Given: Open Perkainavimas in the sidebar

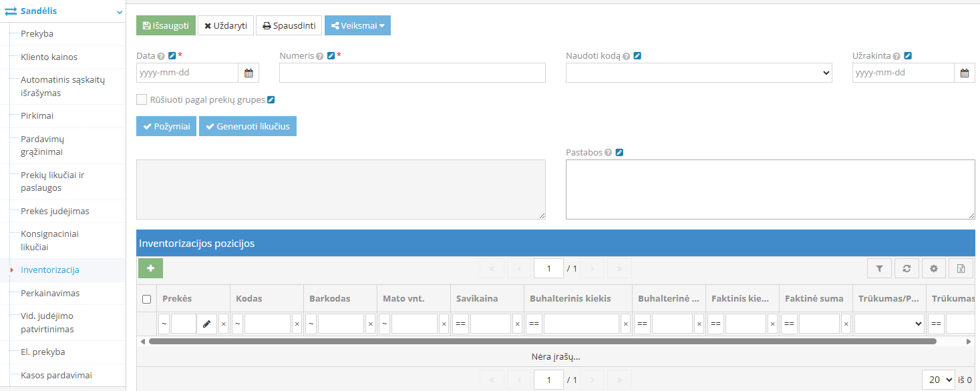Looking at the screenshot, I should coord(50,293).
